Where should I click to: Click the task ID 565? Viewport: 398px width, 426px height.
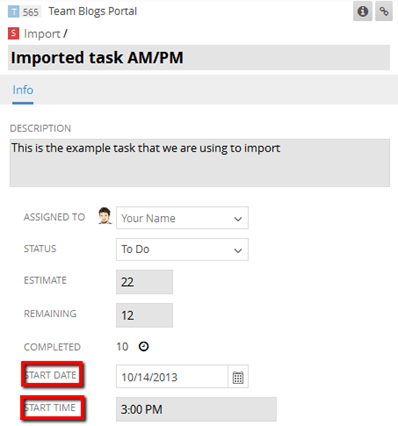click(x=31, y=12)
